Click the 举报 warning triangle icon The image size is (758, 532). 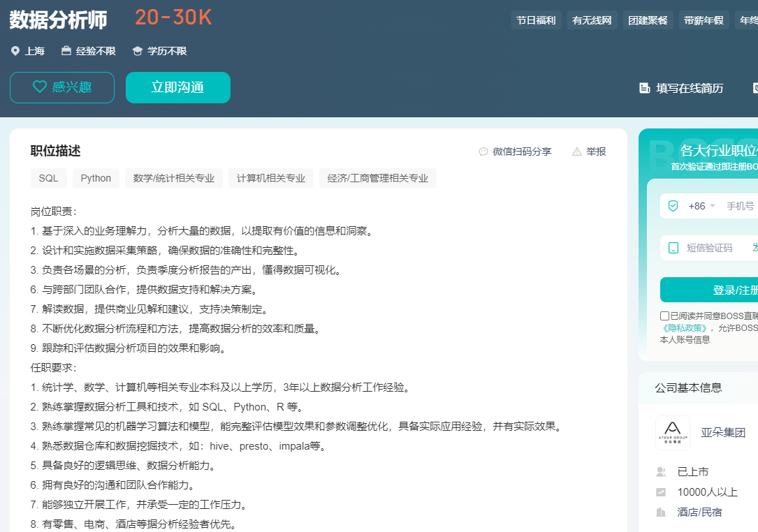tap(577, 152)
